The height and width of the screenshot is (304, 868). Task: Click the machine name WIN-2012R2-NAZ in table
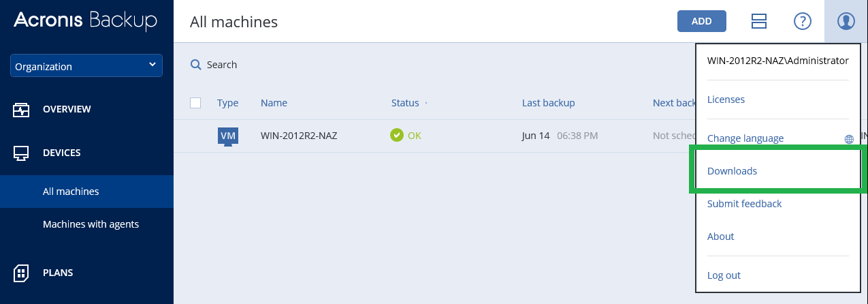(x=299, y=136)
